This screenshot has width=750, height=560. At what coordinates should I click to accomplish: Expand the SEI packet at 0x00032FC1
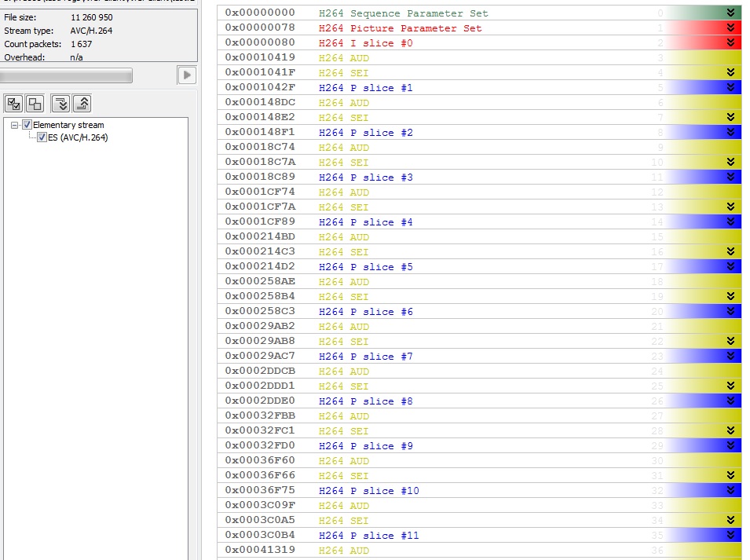click(730, 430)
